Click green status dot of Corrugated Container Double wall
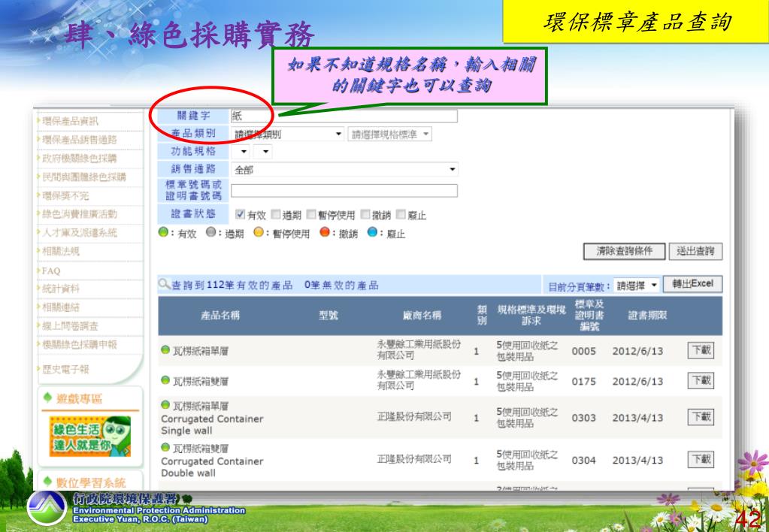The image size is (769, 532). (x=165, y=447)
